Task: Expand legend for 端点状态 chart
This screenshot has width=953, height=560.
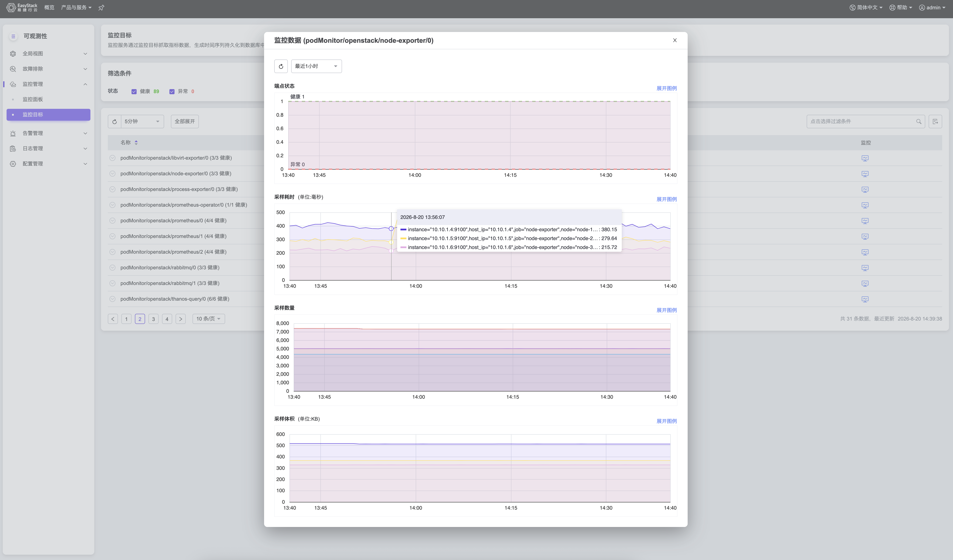Action: [666, 88]
